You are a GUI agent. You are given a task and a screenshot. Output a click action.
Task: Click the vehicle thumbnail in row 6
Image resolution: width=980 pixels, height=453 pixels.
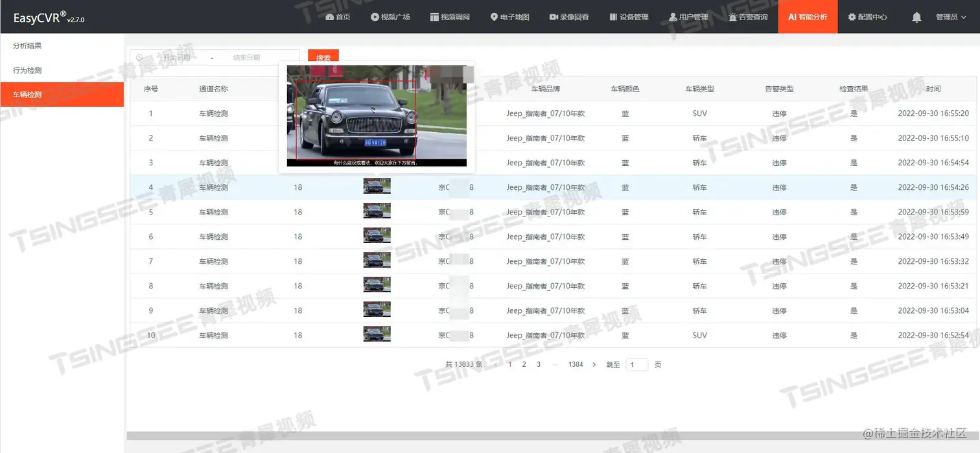click(377, 236)
